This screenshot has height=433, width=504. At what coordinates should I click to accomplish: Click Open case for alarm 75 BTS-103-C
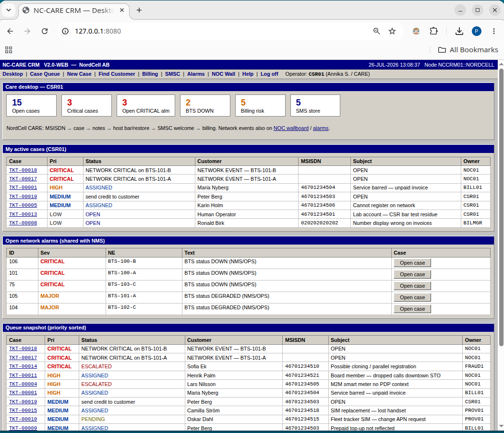[x=412, y=286]
